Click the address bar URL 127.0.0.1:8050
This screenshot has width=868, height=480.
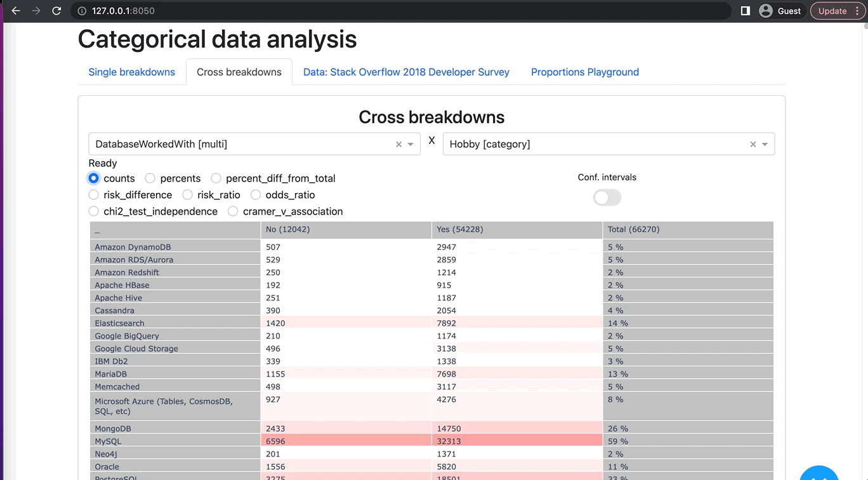123,11
